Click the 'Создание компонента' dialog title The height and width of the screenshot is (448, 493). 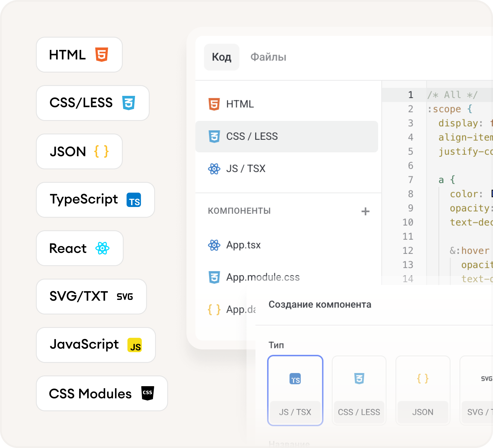pos(320,304)
